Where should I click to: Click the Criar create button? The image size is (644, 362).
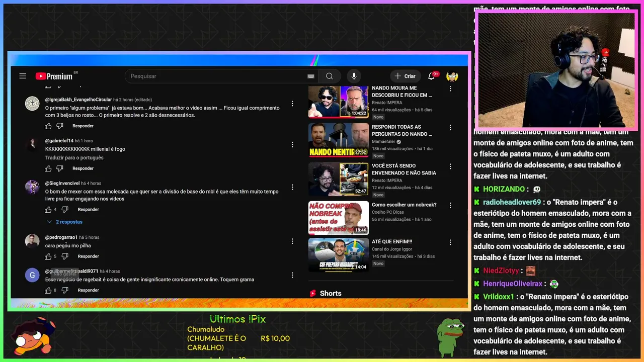406,76
